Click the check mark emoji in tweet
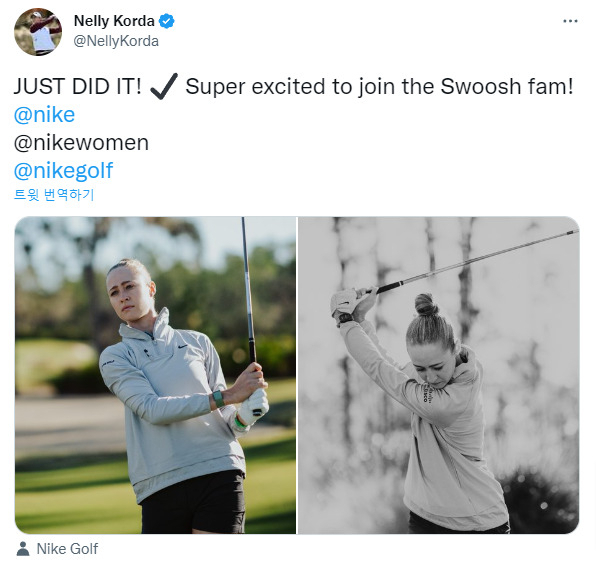 click(x=164, y=86)
